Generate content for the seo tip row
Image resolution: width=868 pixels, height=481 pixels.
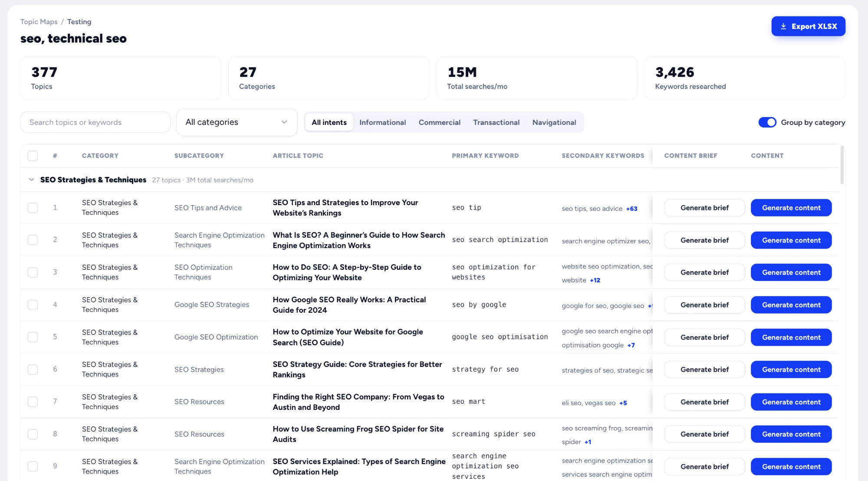pyautogui.click(x=791, y=208)
